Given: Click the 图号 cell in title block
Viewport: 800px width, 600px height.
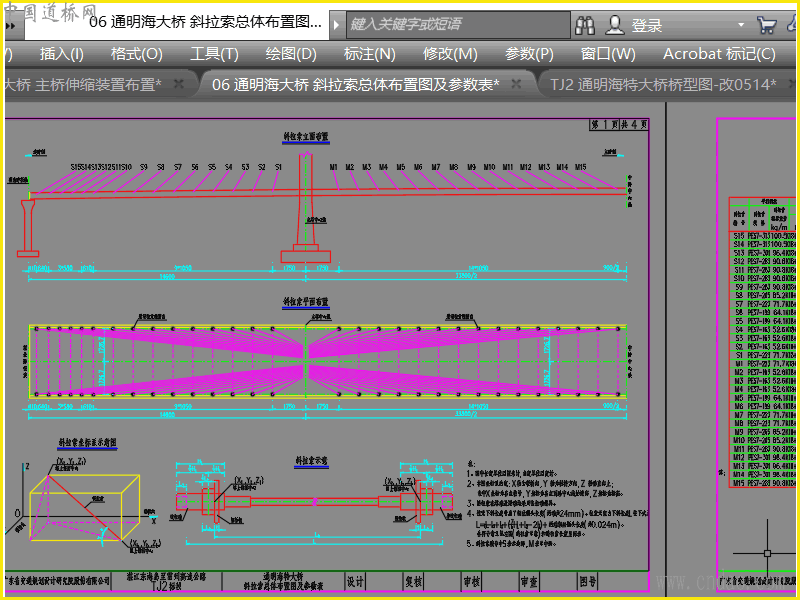Looking at the screenshot, I should pos(587,581).
